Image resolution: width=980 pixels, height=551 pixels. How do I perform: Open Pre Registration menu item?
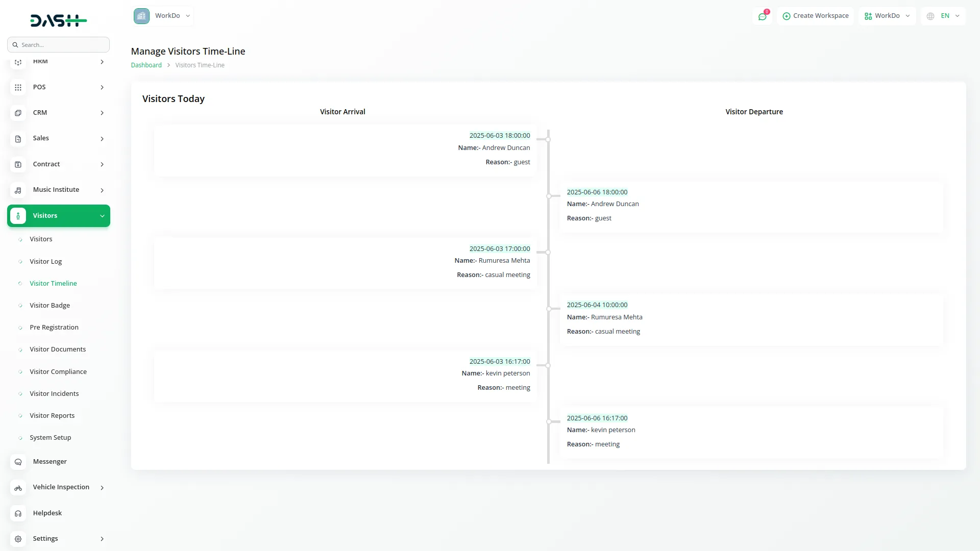[x=54, y=327]
